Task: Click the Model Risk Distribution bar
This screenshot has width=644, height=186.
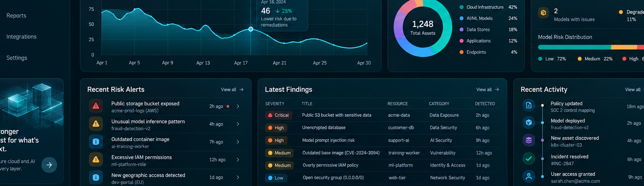Action: [x=591, y=47]
